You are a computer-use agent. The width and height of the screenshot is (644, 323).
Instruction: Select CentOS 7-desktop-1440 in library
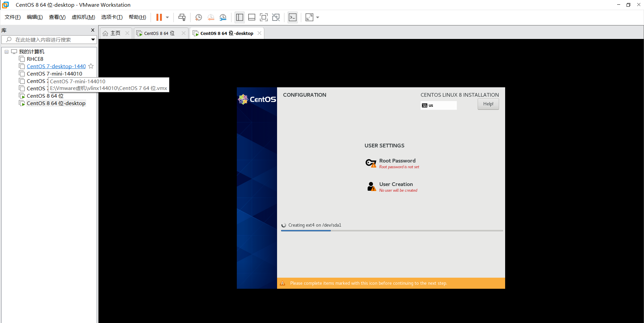[56, 66]
